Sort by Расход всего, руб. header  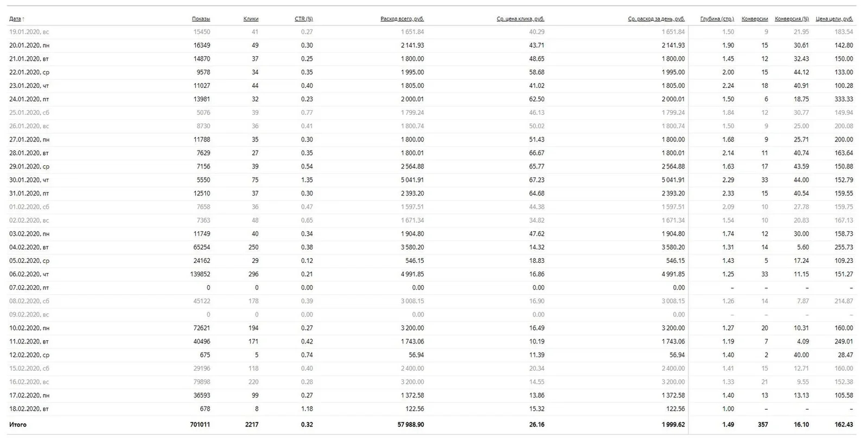[402, 19]
